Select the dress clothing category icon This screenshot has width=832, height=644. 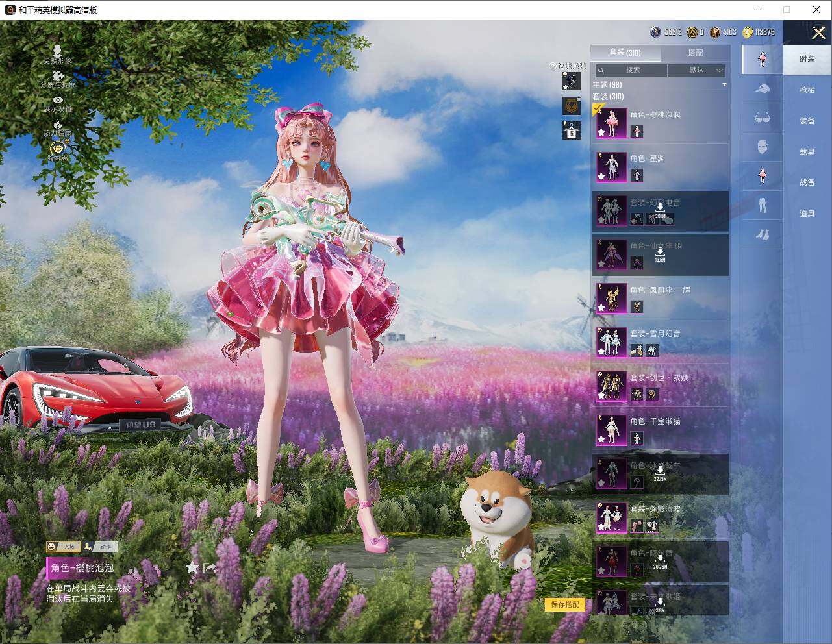coord(763,175)
